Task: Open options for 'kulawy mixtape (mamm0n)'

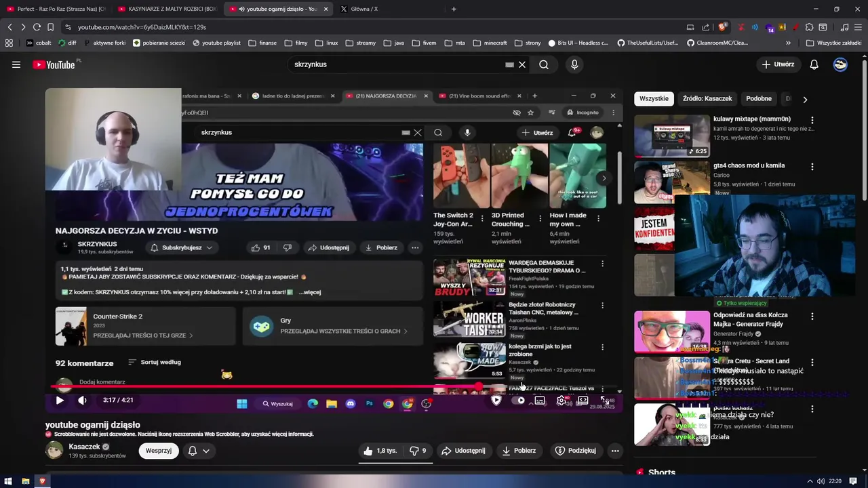Action: pos(812,120)
